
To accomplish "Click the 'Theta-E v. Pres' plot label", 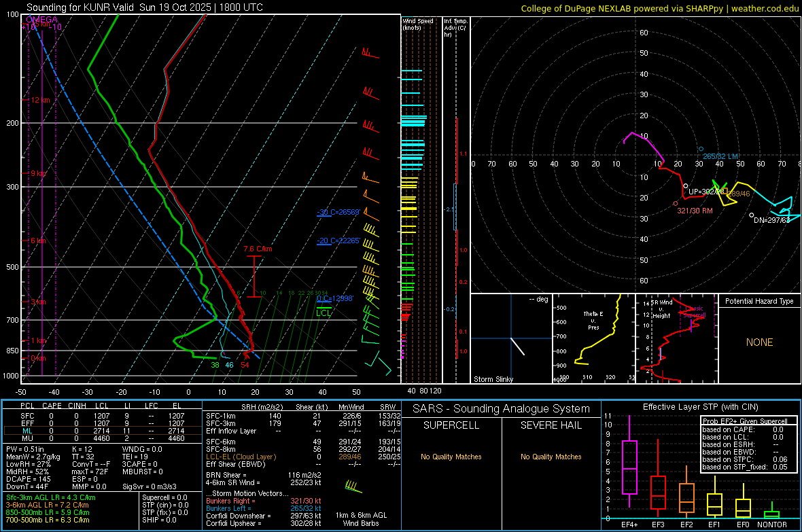I will click(x=593, y=321).
